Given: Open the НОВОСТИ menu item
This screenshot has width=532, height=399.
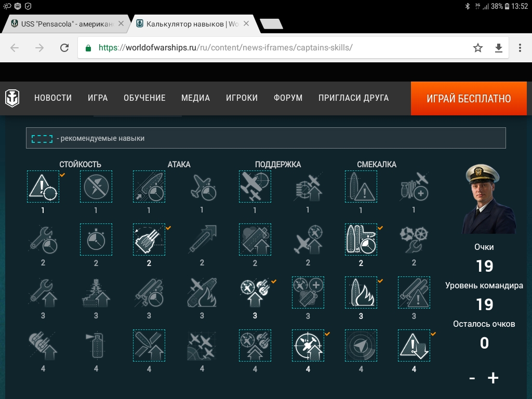Looking at the screenshot, I should tap(53, 98).
